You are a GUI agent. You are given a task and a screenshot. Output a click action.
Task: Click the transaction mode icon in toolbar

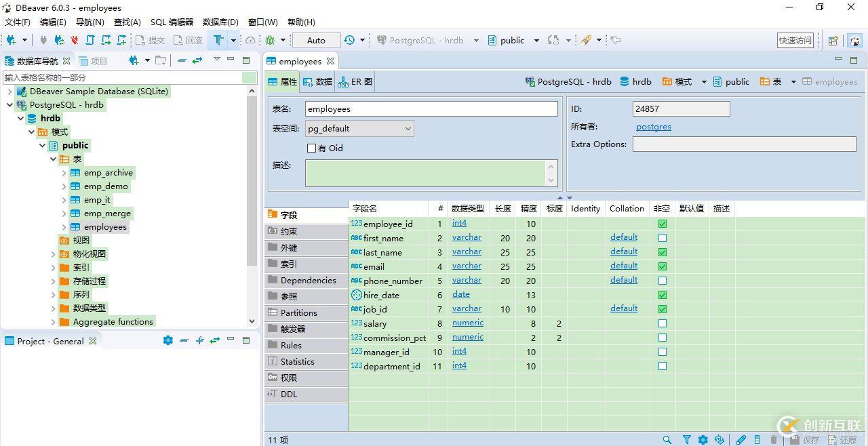click(x=219, y=40)
